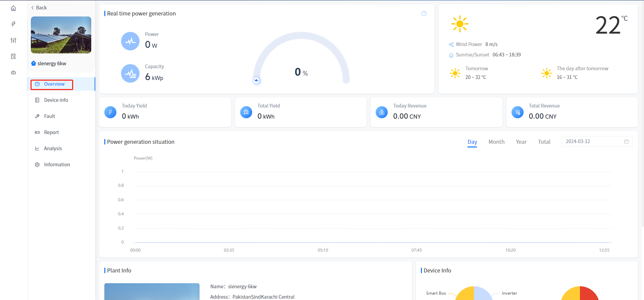The height and width of the screenshot is (300, 644).
Task: Go to the Analysis page
Action: [x=53, y=148]
